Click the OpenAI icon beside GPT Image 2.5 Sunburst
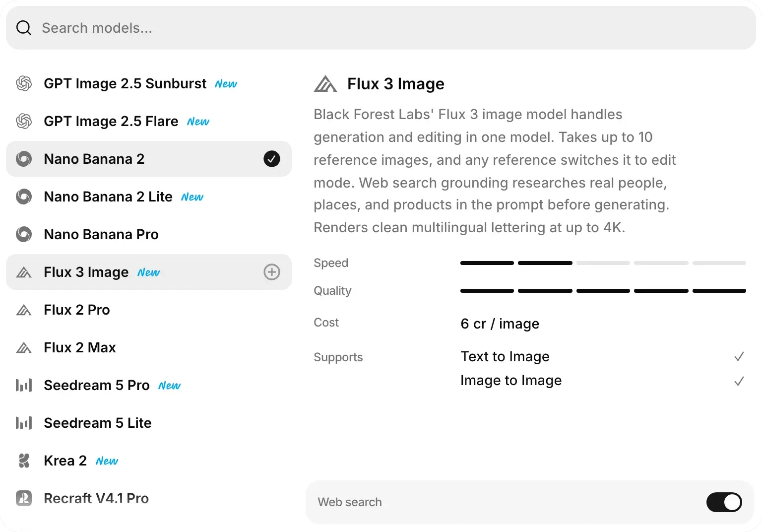Viewport: 762px width, 532px height. tap(24, 83)
